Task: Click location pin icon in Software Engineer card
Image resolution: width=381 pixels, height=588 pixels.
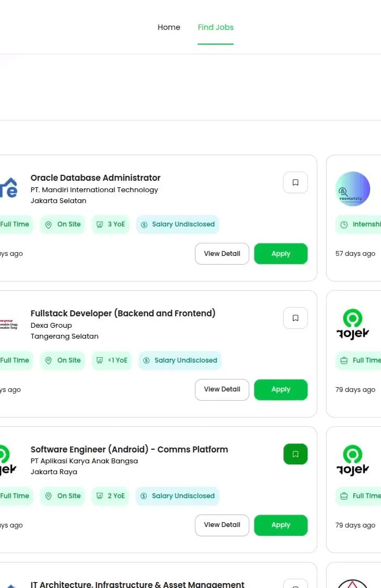Action: [x=48, y=496]
